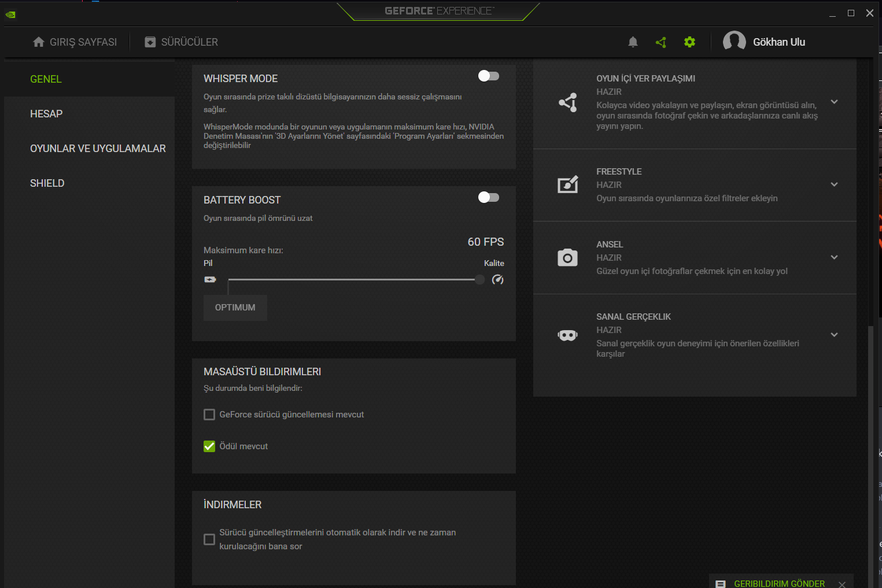This screenshot has width=882, height=588.
Task: Open settings via the green gear icon
Action: click(x=689, y=42)
